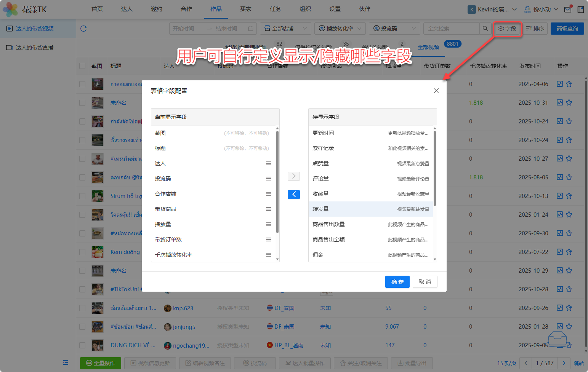
Task: Open the 播放转化率 dropdown
Action: point(340,29)
